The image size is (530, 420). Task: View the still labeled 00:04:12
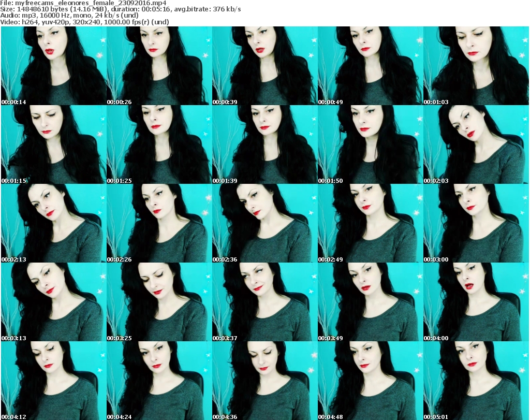54,381
